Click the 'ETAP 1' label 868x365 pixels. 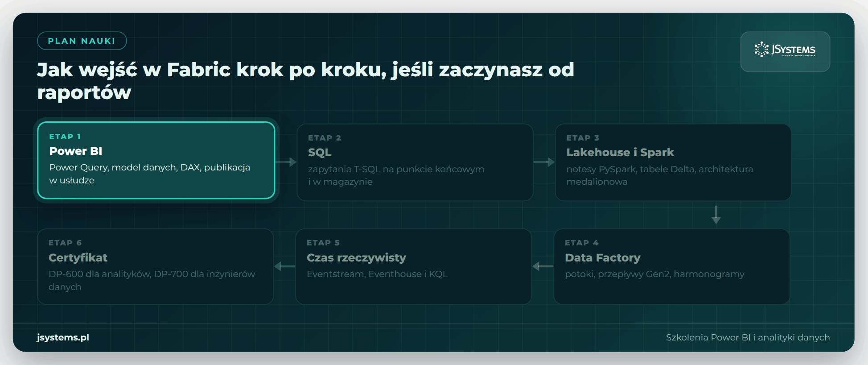[65, 137]
